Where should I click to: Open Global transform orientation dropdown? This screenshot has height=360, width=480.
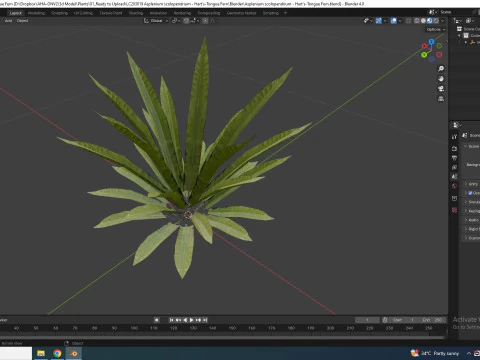pyautogui.click(x=156, y=21)
